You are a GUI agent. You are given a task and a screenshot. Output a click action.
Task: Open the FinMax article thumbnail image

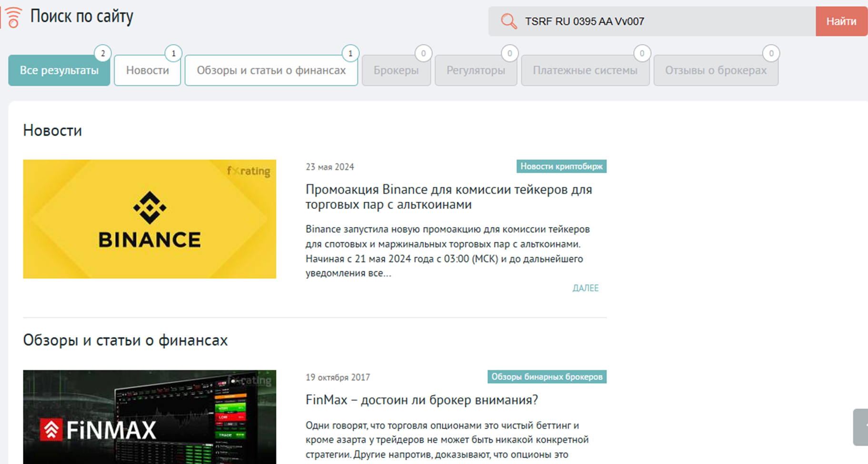click(150, 417)
